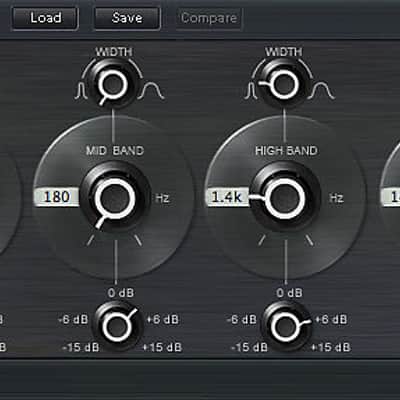Click the -6 dB label of High Band gain

pyautogui.click(x=242, y=320)
